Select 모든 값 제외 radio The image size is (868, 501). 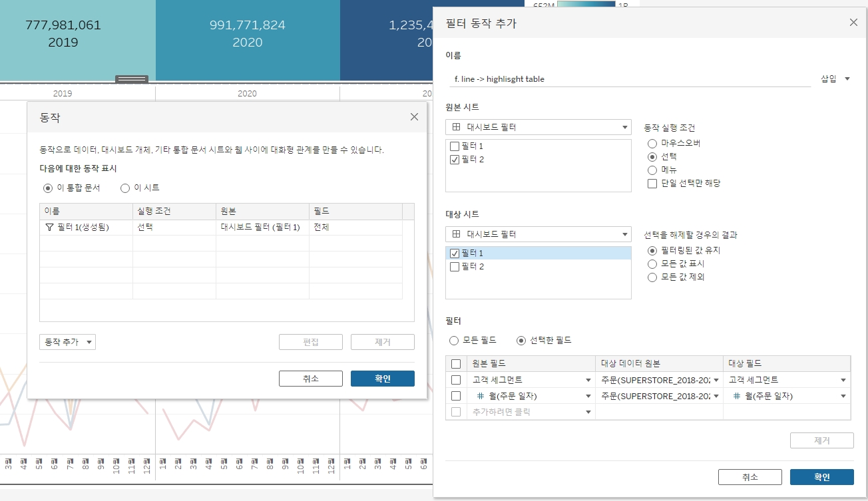[x=652, y=277]
